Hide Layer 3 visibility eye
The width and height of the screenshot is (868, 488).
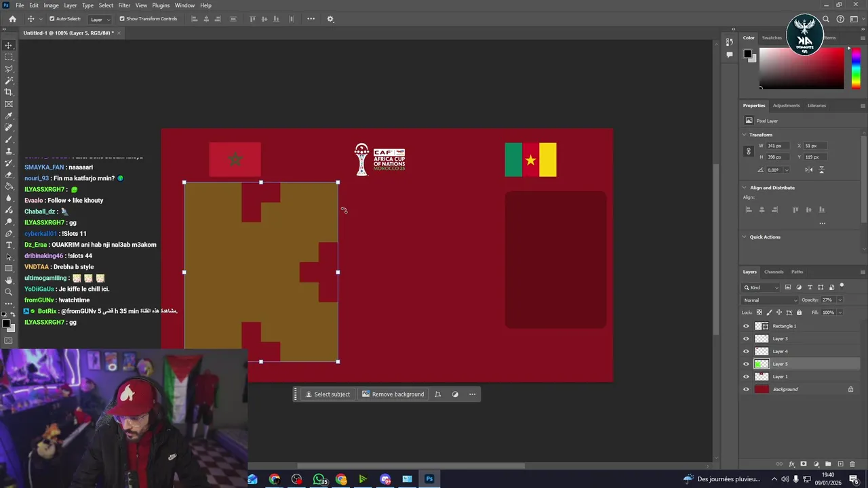[x=746, y=339]
